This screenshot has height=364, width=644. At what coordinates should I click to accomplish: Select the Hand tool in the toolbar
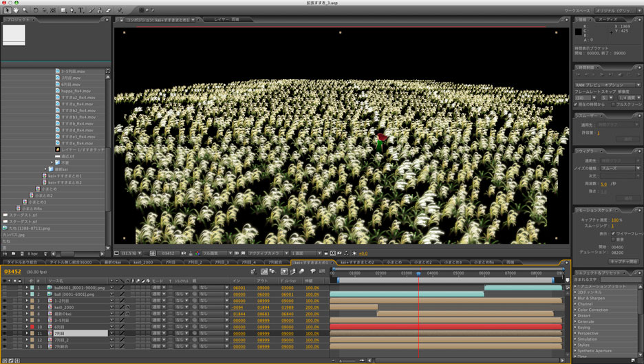click(16, 10)
